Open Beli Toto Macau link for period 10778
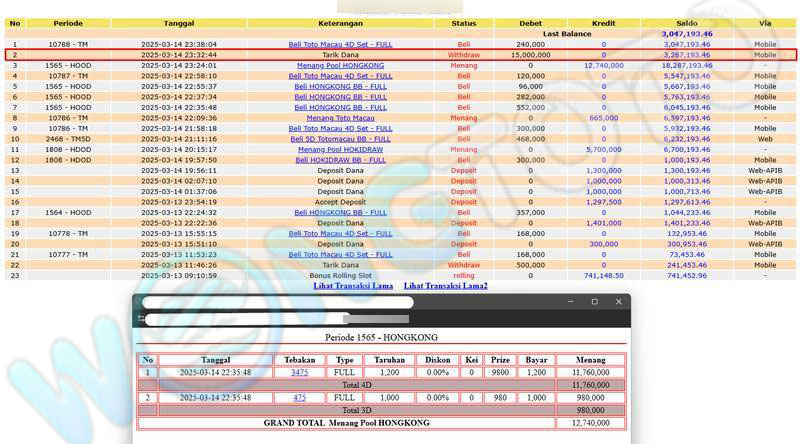Screen dimensions: 800x444 click(340, 233)
